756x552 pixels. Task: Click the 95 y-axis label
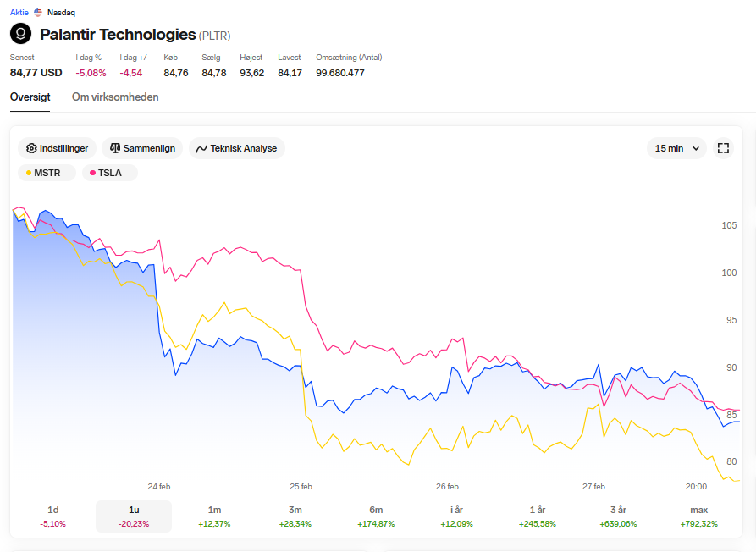731,320
